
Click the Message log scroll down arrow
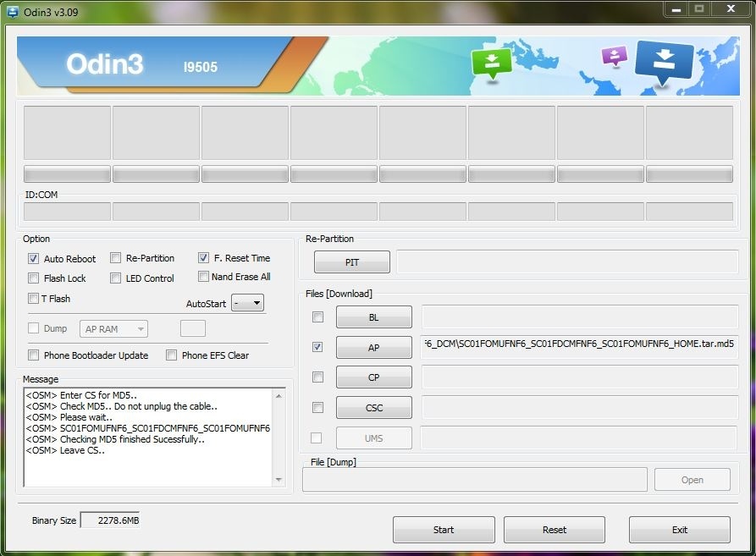[x=279, y=479]
